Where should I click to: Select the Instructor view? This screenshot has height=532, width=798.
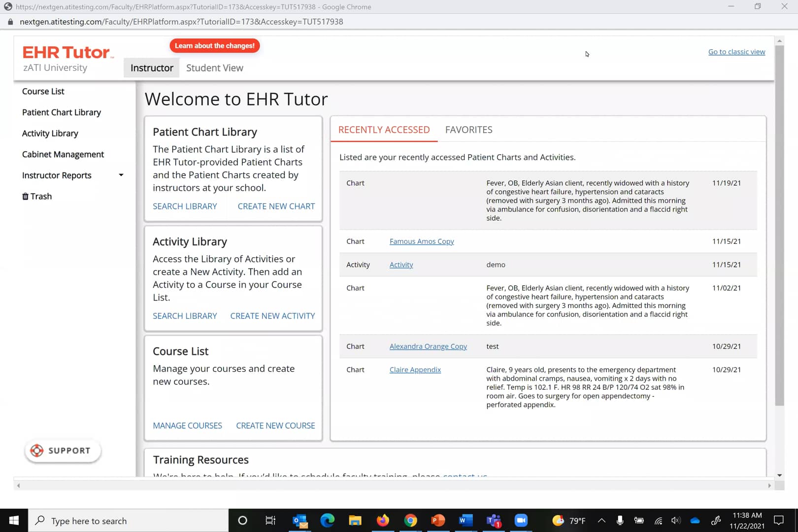point(151,67)
